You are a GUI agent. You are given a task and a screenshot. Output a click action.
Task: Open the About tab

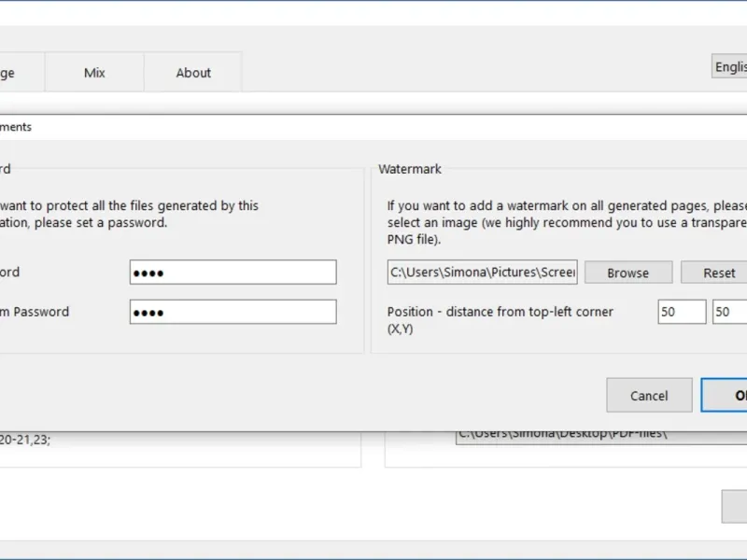tap(193, 73)
